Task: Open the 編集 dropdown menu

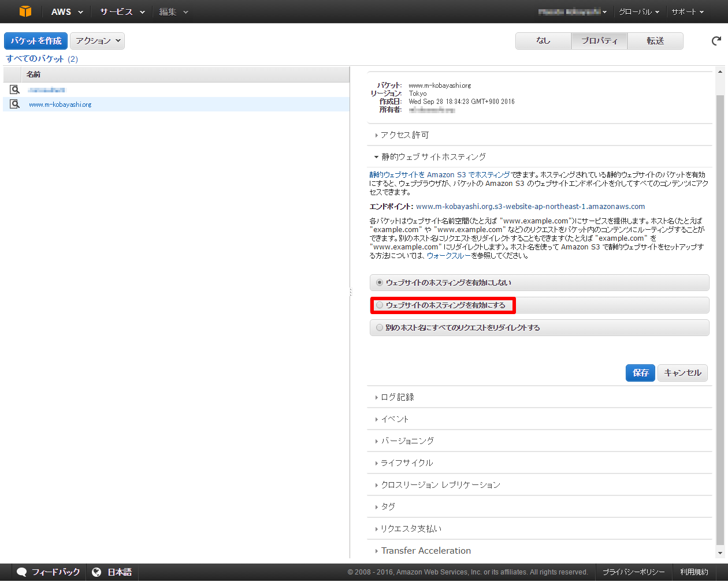Action: [174, 12]
